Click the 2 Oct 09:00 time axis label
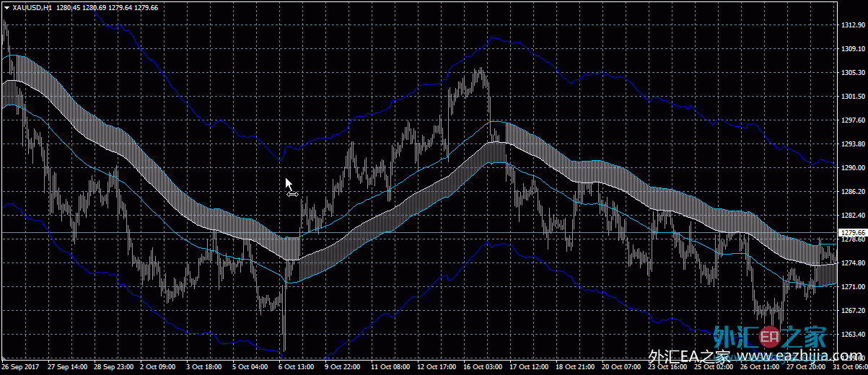This screenshot has width=868, height=375. click(158, 367)
